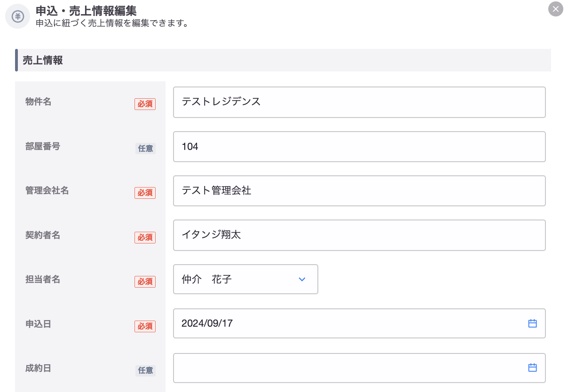Click the 必須 badge next to 物件名
The width and height of the screenshot is (568, 392).
145,104
